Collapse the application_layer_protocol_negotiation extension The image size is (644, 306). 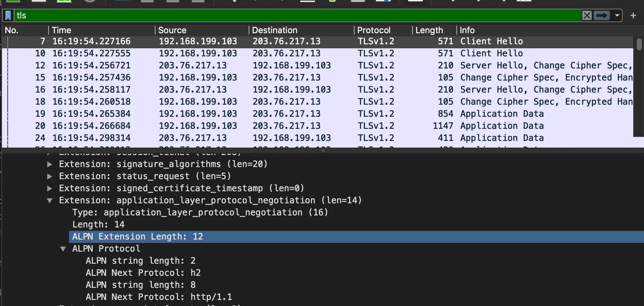(50, 201)
